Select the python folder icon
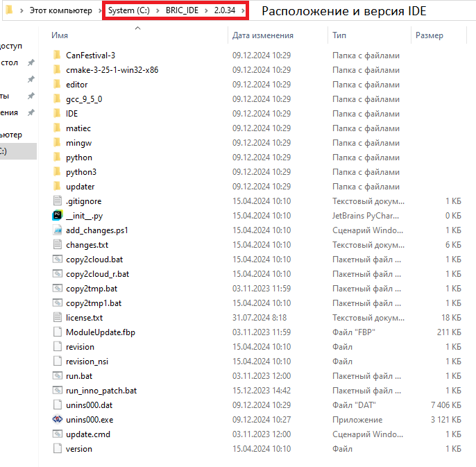Image resolution: width=476 pixels, height=467 pixels. [x=57, y=158]
